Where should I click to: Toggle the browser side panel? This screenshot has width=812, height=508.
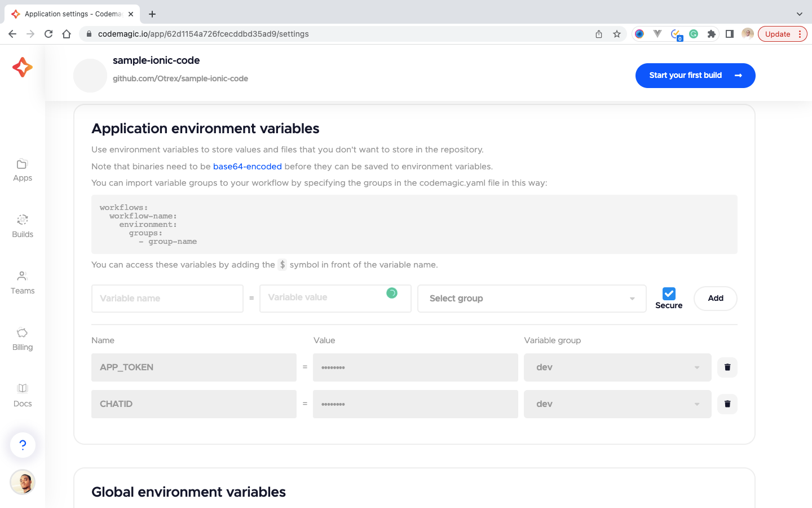coord(730,34)
